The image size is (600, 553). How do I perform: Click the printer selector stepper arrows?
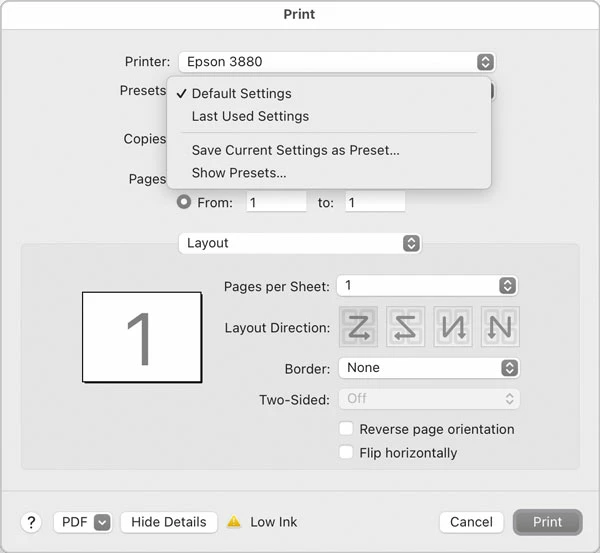(485, 62)
